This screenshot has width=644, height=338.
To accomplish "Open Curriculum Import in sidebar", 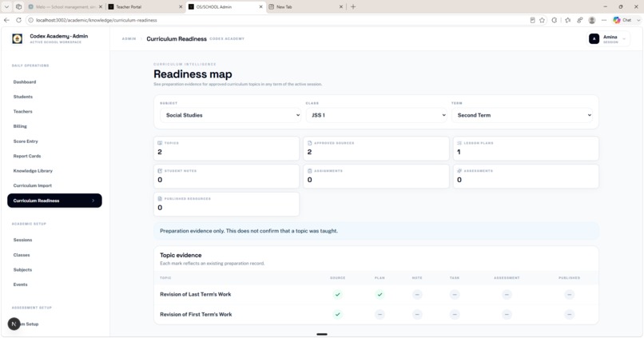I will 33,185.
